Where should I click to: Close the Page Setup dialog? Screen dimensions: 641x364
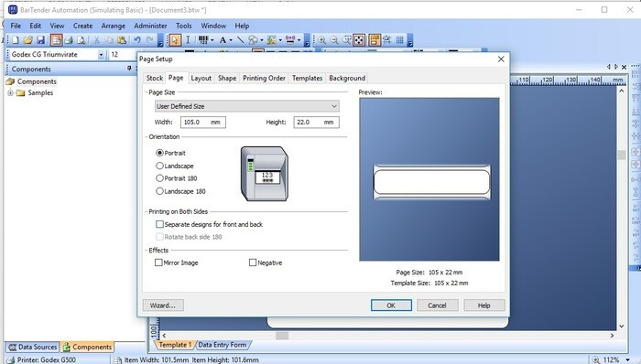501,59
